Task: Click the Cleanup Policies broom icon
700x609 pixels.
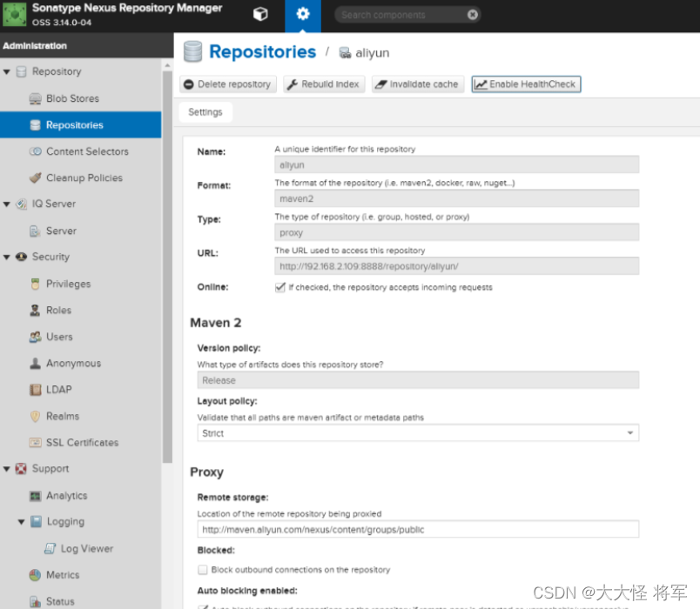Action: point(36,177)
